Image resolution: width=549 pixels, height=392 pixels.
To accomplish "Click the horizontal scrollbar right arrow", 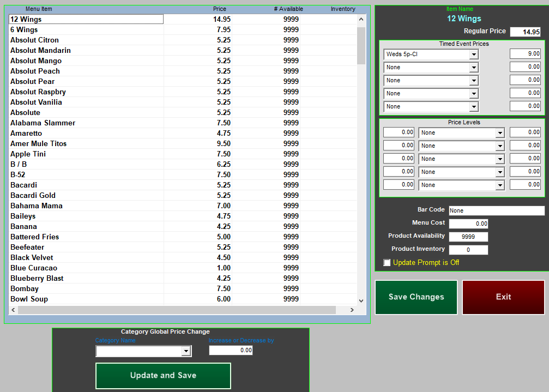I will point(352,310).
